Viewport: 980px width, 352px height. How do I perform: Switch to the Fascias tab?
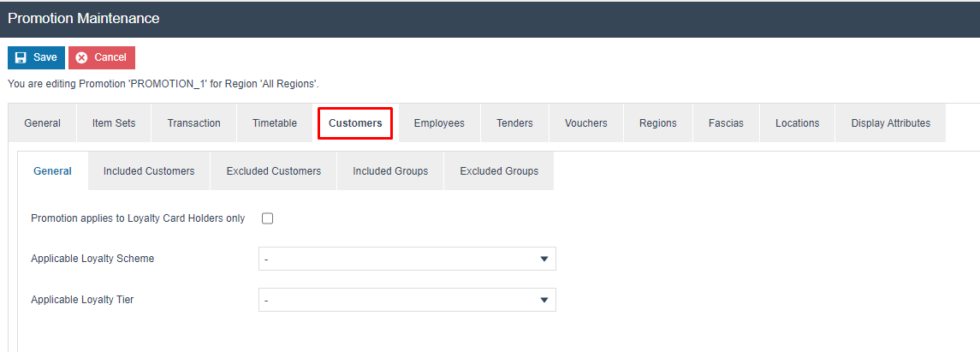click(726, 123)
